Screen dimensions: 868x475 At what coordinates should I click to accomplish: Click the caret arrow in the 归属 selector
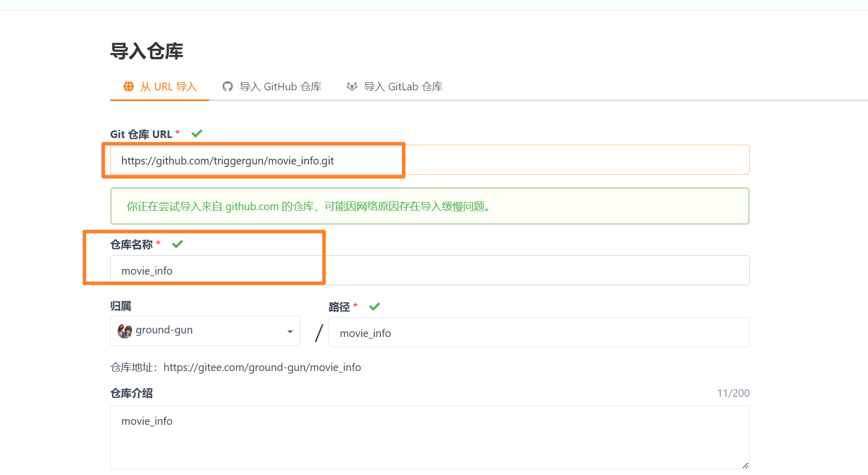[x=290, y=331]
